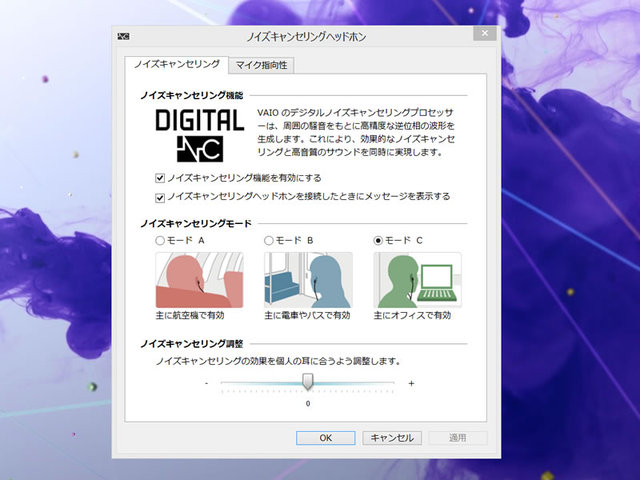Click the NC icon in the title bar
The image size is (640, 480).
tap(124, 36)
